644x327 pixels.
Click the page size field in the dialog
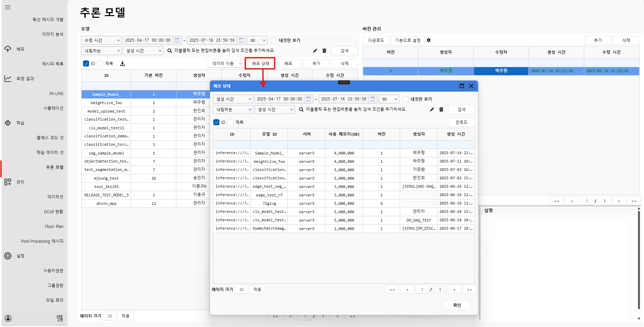point(241,289)
